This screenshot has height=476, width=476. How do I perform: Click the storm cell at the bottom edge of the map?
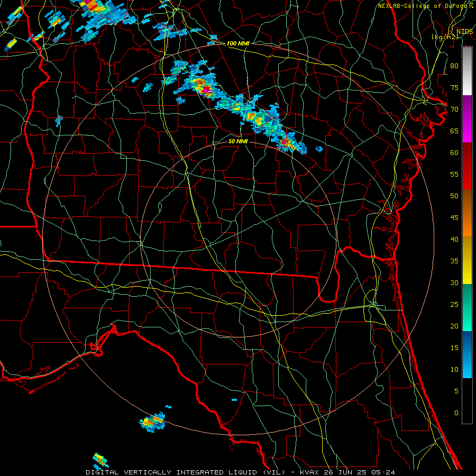coord(100,461)
